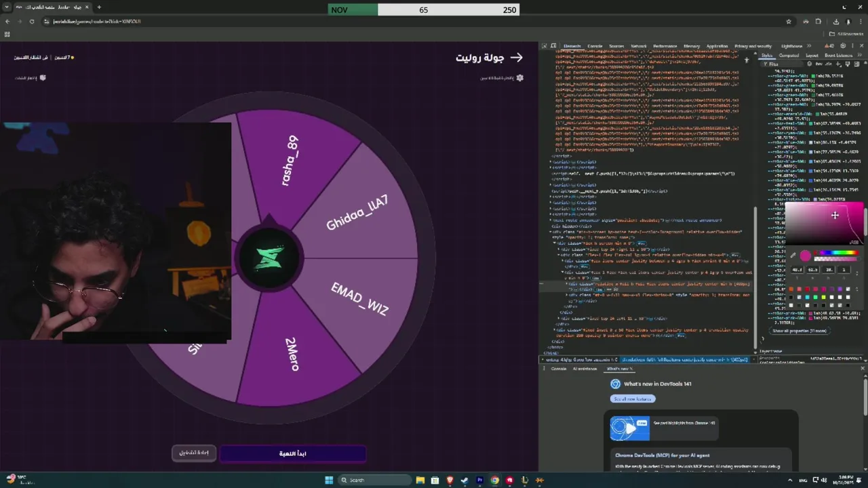The image size is (868, 488).
Task: Close the DevTools drawer
Action: pyautogui.click(x=863, y=369)
